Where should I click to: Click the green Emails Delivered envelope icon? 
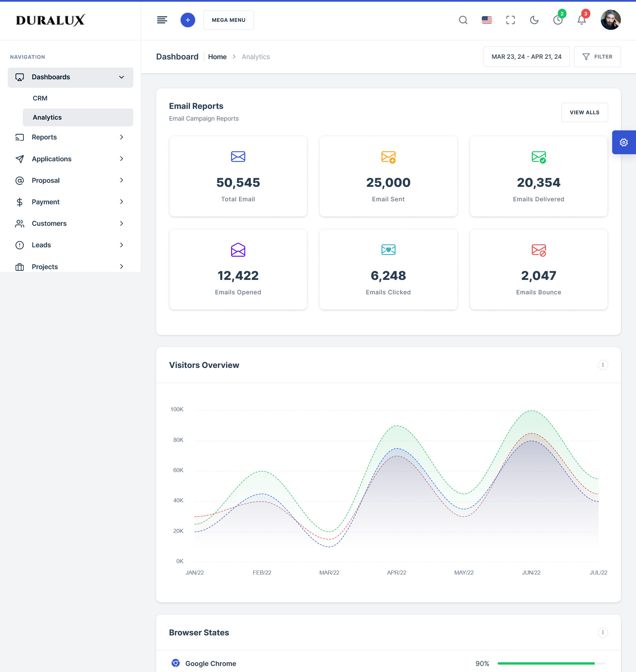[x=539, y=157]
